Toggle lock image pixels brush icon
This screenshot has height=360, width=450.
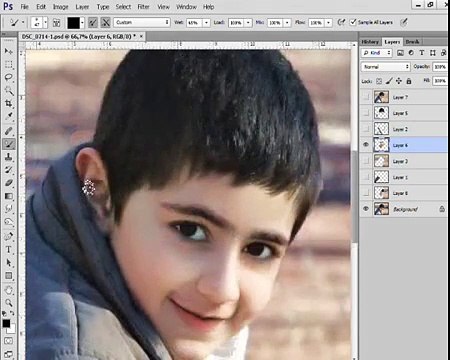[389, 81]
